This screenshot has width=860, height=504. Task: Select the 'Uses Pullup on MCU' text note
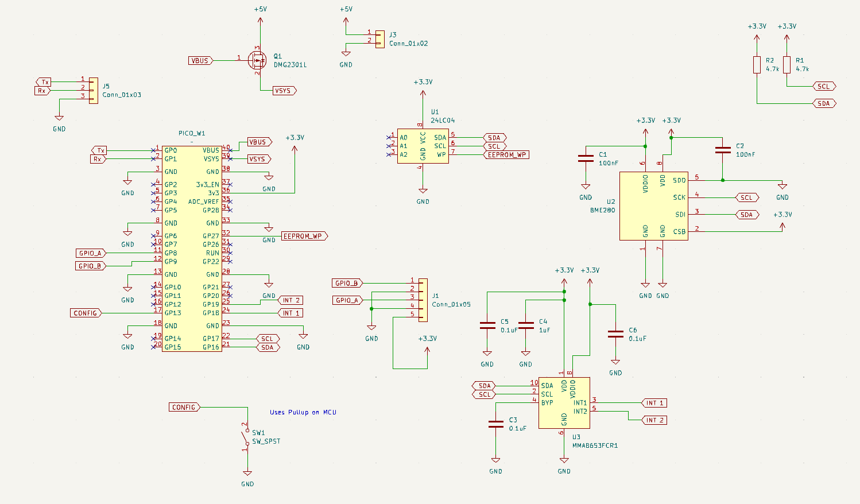click(303, 412)
